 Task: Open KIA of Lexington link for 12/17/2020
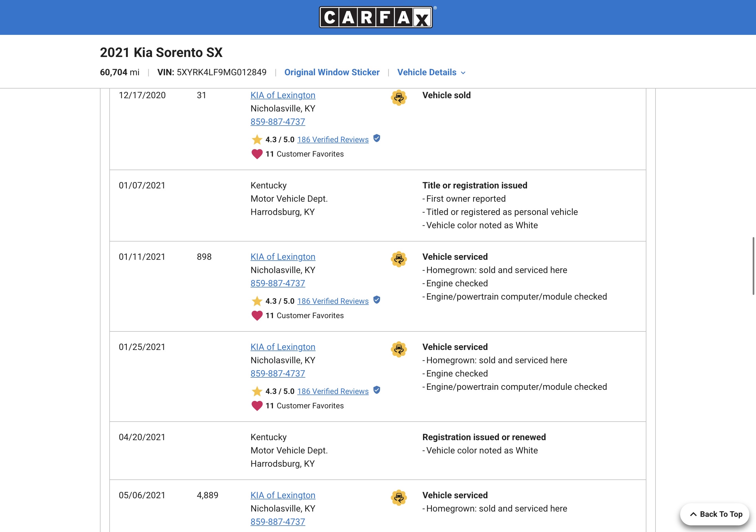point(283,95)
